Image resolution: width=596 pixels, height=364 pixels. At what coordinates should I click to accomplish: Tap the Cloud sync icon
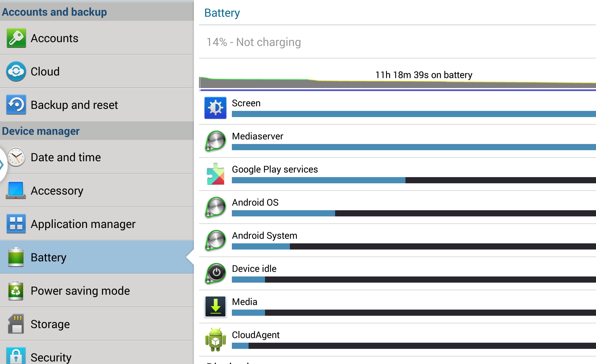tap(16, 71)
